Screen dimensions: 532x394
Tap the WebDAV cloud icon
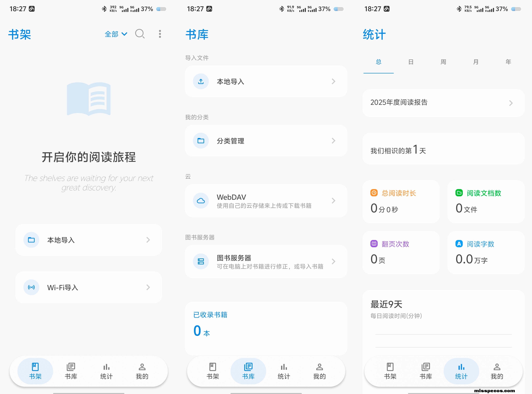tap(201, 201)
